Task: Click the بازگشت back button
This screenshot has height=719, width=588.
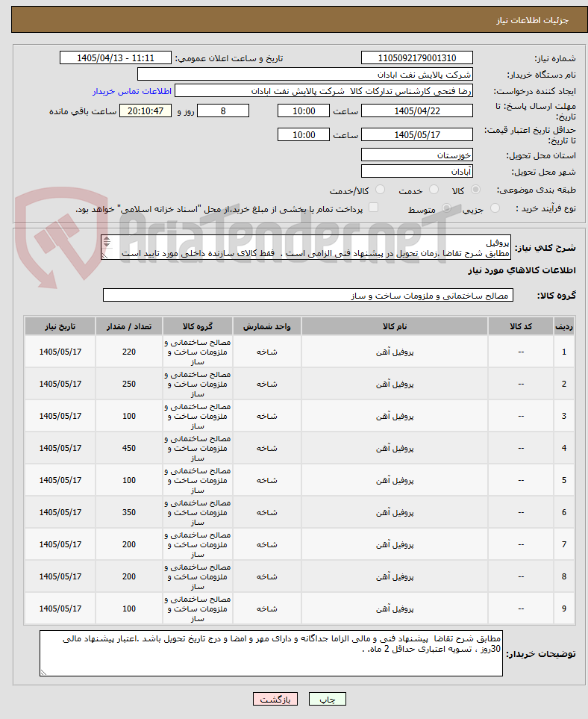Action: 275,700
